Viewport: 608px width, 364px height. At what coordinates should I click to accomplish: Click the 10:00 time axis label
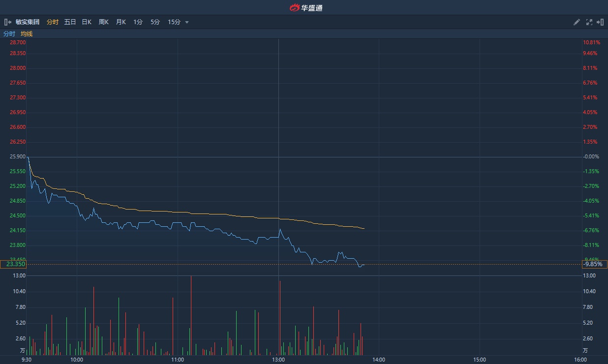point(77,360)
